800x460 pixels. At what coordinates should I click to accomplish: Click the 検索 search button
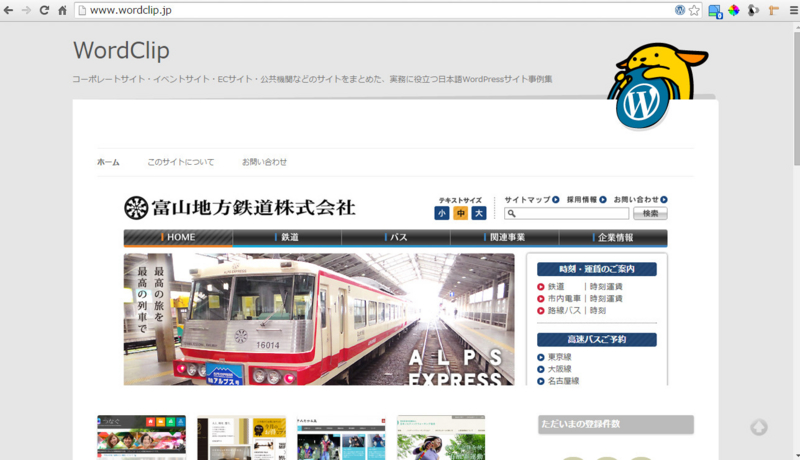(650, 214)
